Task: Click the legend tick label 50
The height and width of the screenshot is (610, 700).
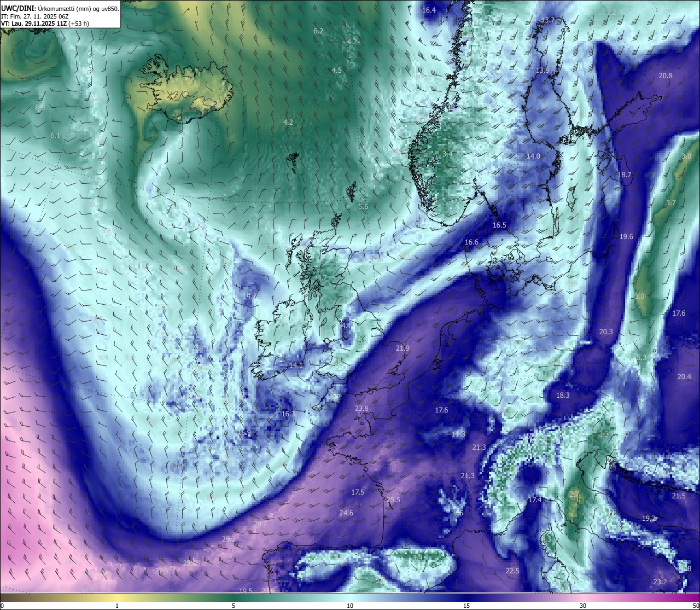Action: (696, 606)
